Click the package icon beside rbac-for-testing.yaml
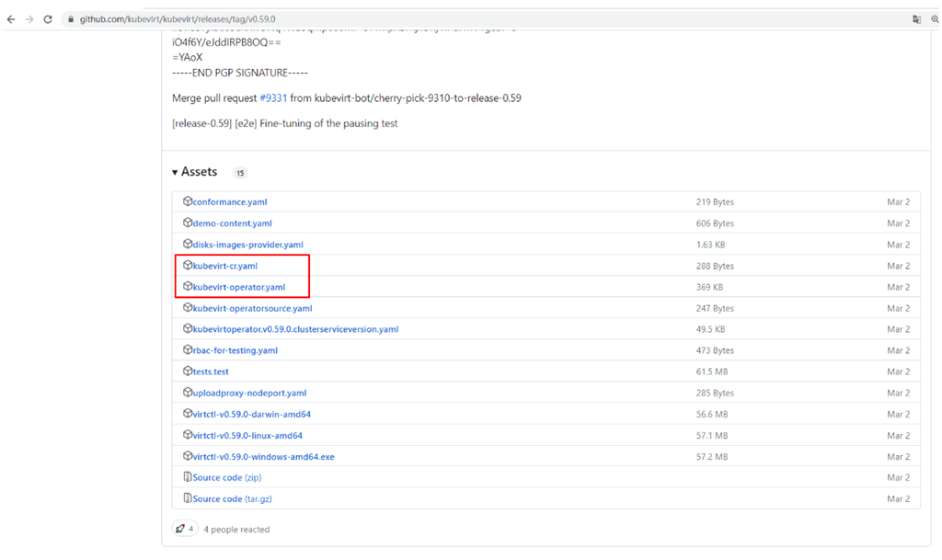The image size is (942, 560). click(188, 349)
